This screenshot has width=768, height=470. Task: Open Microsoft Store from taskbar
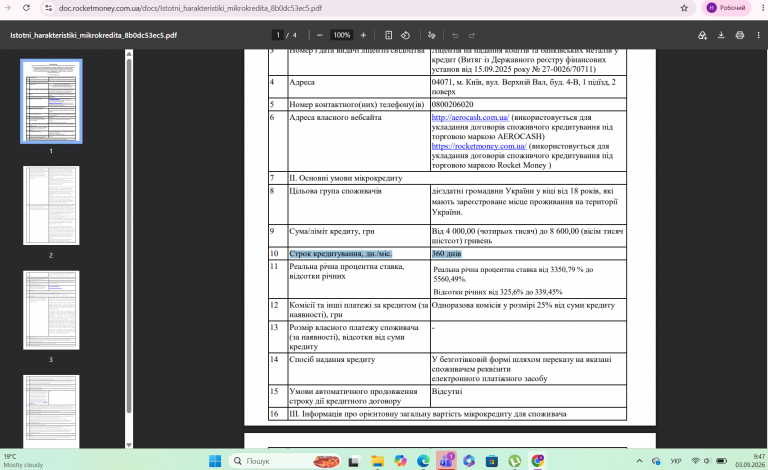(x=492, y=461)
